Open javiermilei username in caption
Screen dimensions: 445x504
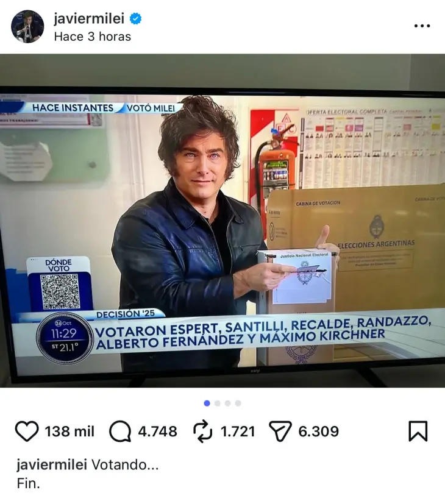pyautogui.click(x=52, y=465)
